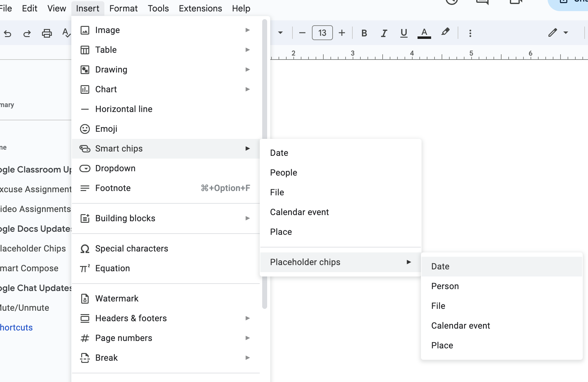Choose Person under Placeholder chips
The width and height of the screenshot is (588, 382).
pos(502,286)
